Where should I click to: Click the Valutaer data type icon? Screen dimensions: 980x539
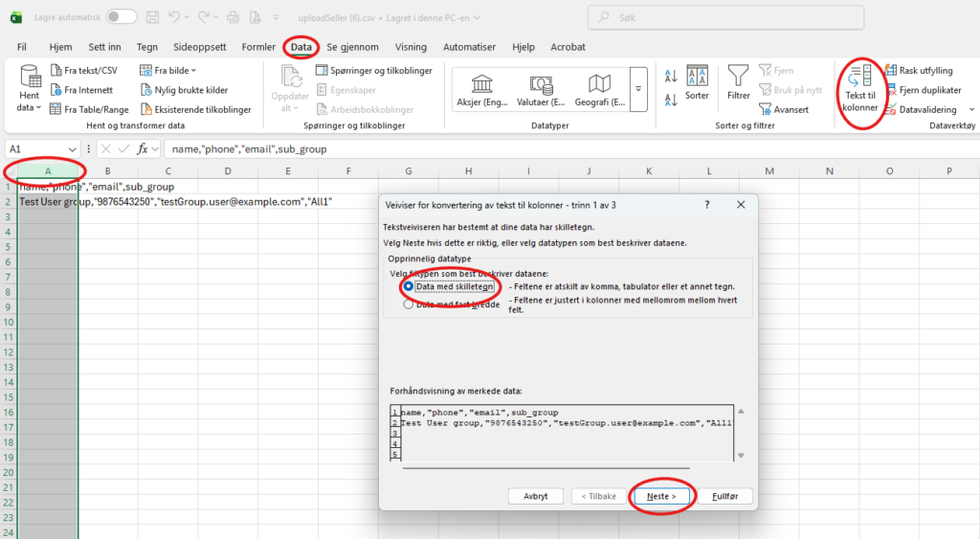tap(541, 83)
